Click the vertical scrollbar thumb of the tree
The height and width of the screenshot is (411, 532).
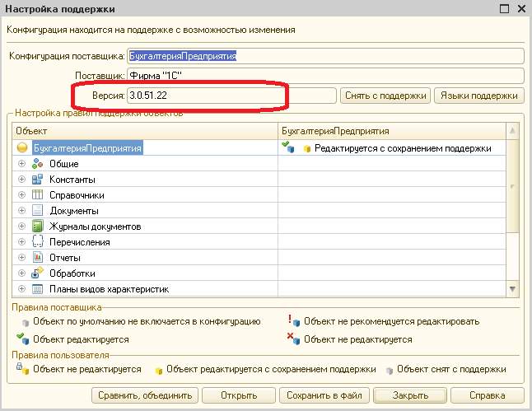[x=513, y=186]
